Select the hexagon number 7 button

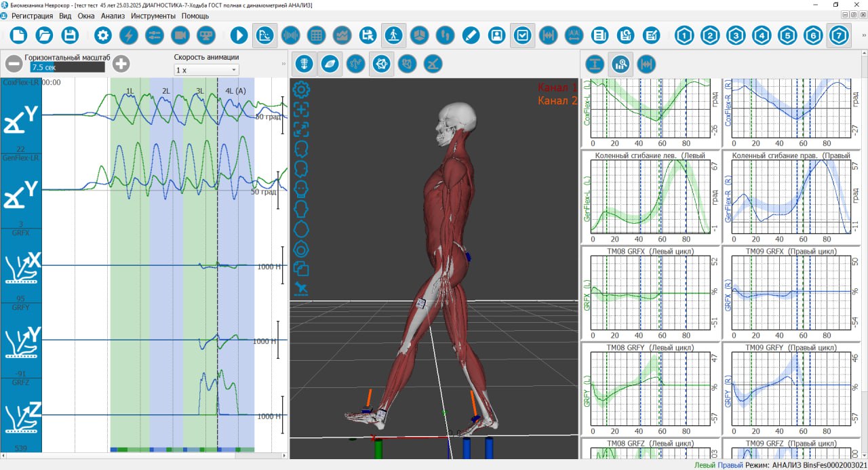tap(839, 35)
